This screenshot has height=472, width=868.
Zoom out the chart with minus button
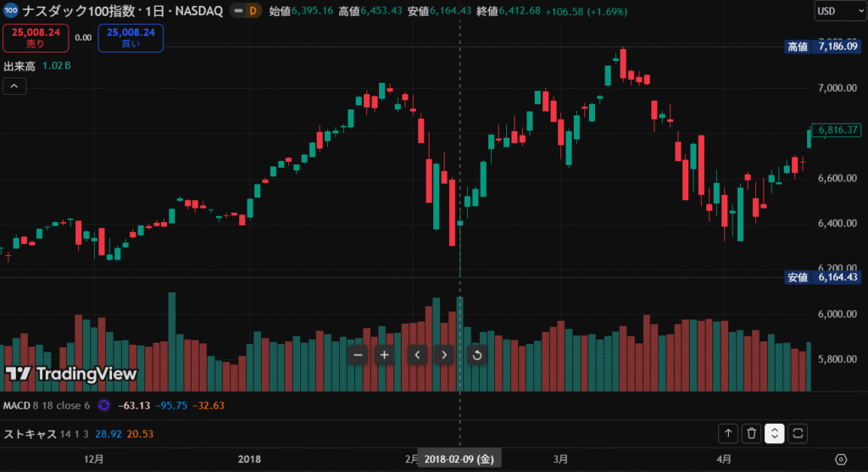[358, 354]
